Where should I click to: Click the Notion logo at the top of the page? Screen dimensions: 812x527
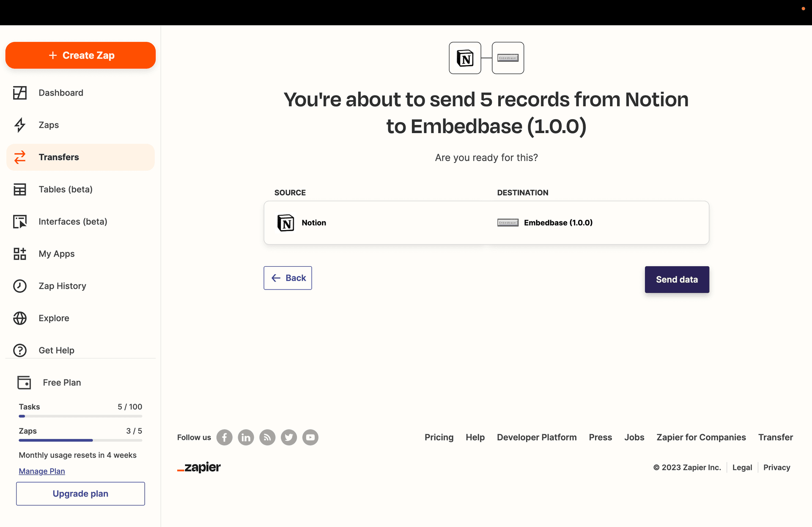pyautogui.click(x=465, y=58)
